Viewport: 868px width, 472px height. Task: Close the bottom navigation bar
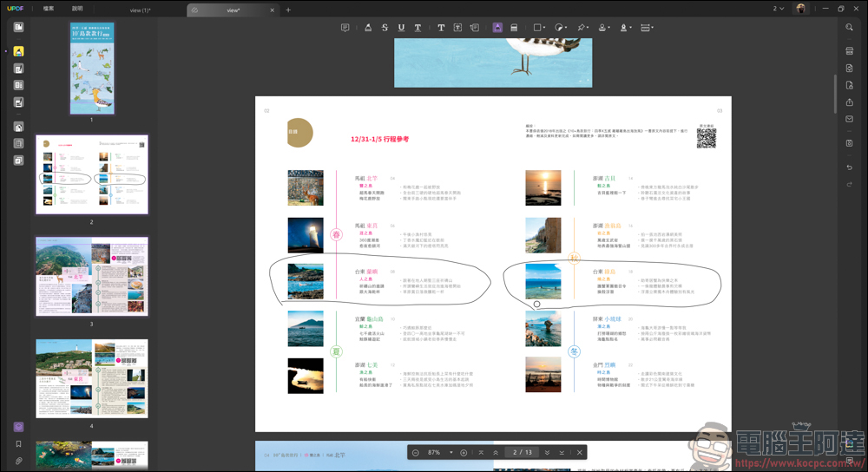click(580, 453)
